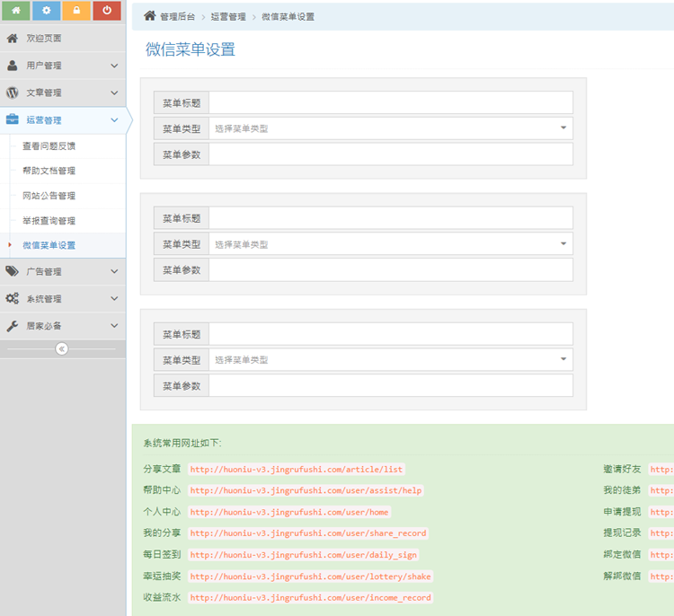The height and width of the screenshot is (616, 674).
Task: Click the 欢迎页面 house icon
Action: tap(12, 39)
